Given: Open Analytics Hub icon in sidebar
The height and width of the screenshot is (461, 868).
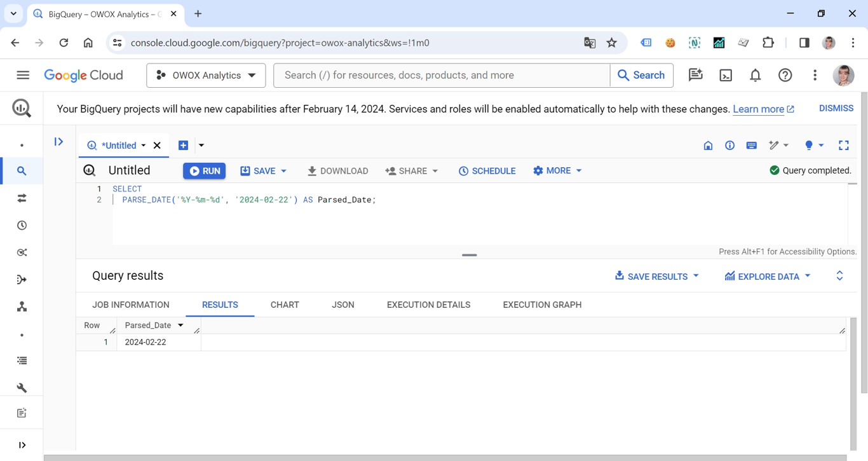Looking at the screenshot, I should (22, 252).
